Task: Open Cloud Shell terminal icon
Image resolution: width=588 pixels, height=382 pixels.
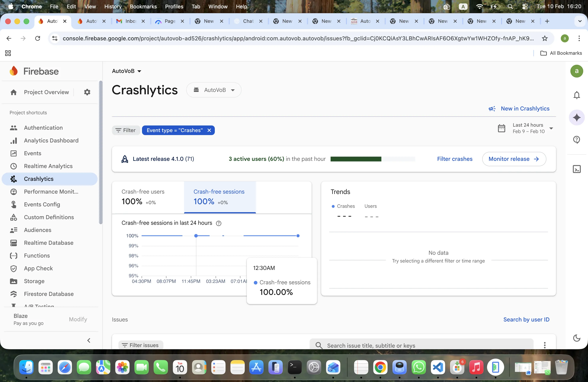Action: point(576,169)
